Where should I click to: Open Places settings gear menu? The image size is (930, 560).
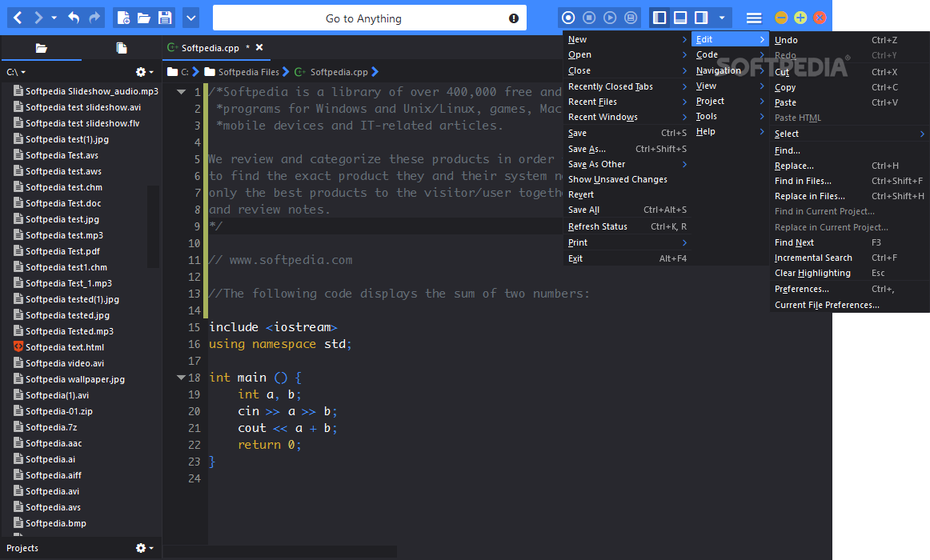point(144,72)
